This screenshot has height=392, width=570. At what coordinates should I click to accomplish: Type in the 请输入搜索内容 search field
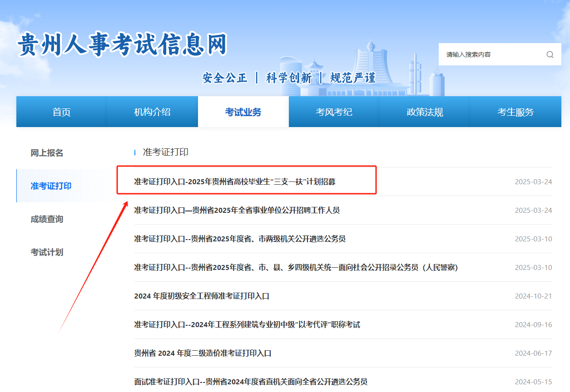491,55
